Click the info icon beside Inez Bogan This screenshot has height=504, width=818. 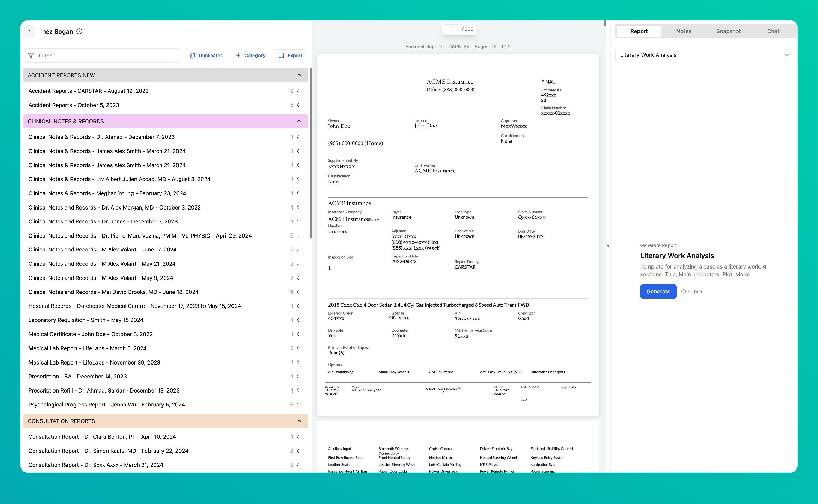[79, 31]
